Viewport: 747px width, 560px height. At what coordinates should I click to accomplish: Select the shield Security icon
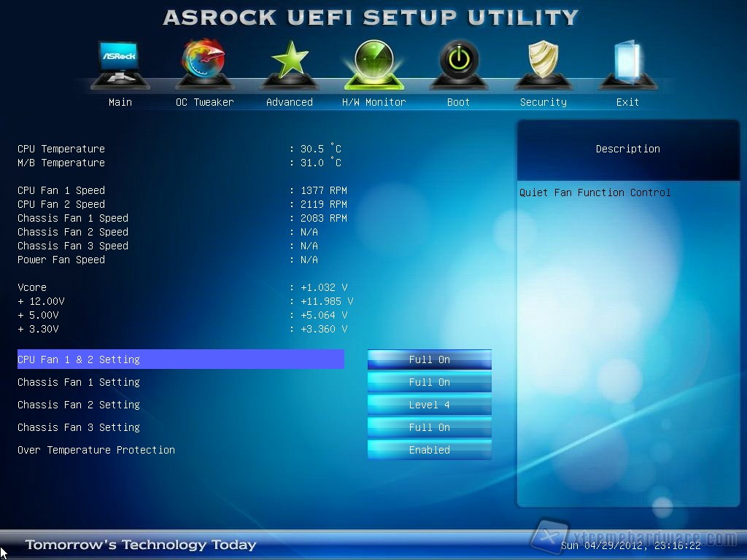coord(543,63)
